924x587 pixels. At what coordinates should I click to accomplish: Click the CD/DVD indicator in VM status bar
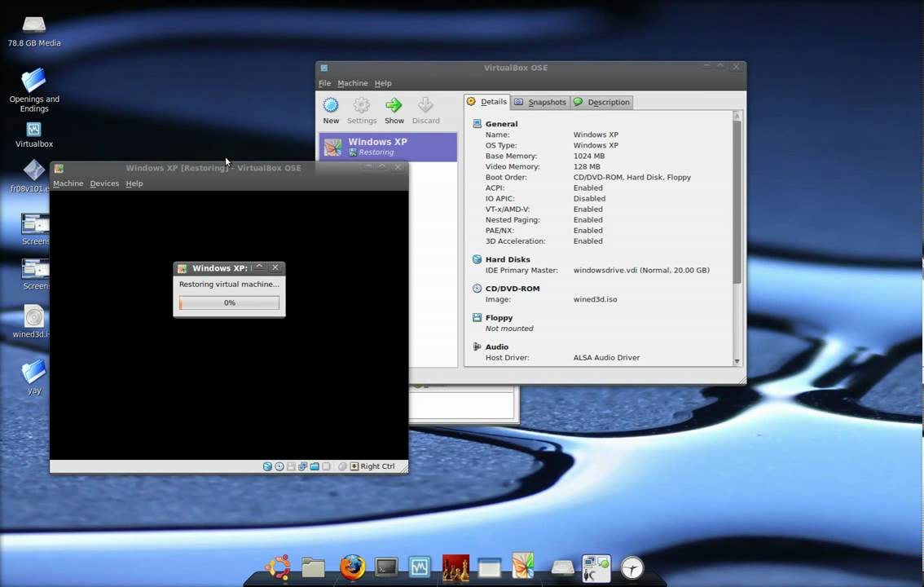pyautogui.click(x=279, y=466)
